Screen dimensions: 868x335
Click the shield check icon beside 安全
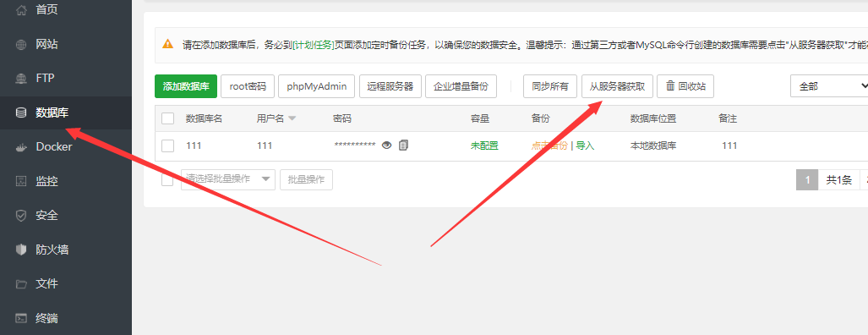tap(21, 216)
